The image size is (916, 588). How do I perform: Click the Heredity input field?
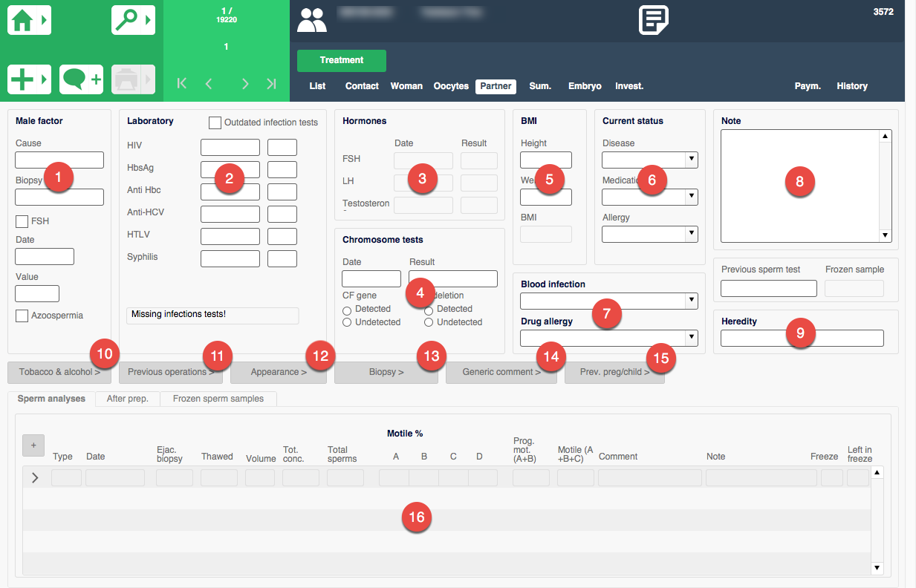(802, 339)
